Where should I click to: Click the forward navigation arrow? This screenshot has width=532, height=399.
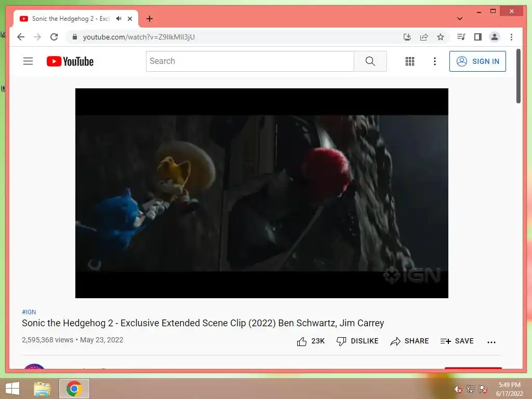(x=37, y=37)
